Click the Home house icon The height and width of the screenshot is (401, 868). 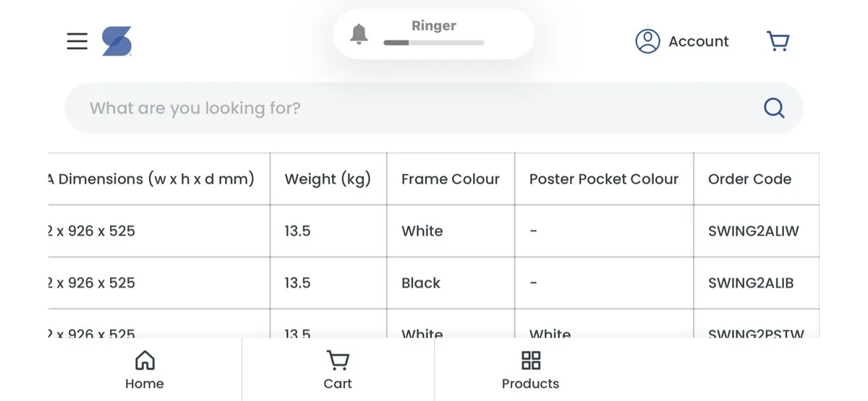[145, 360]
